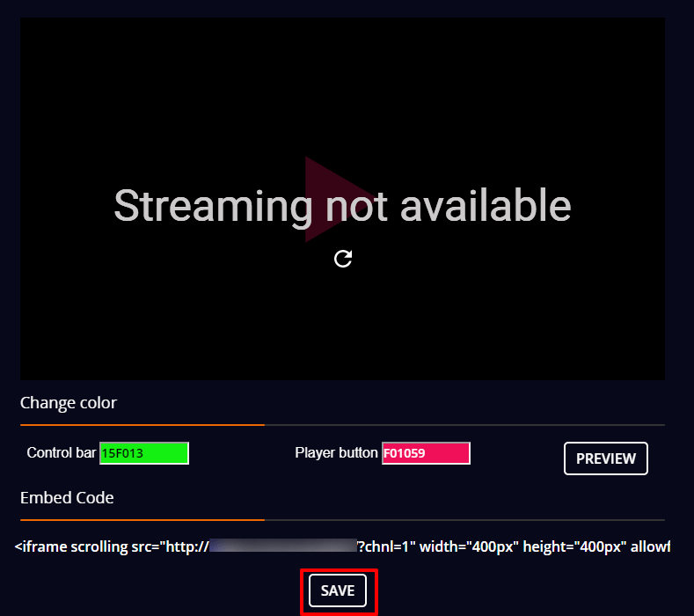This screenshot has height=616, width=694.
Task: Click the black video player area
Action: [x=342, y=199]
